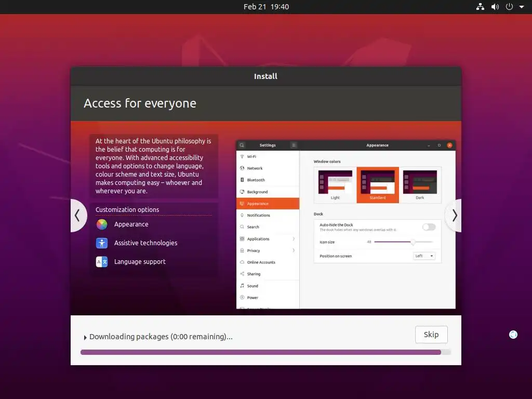
Task: Adjust the Icon size slider
Action: coord(403,242)
